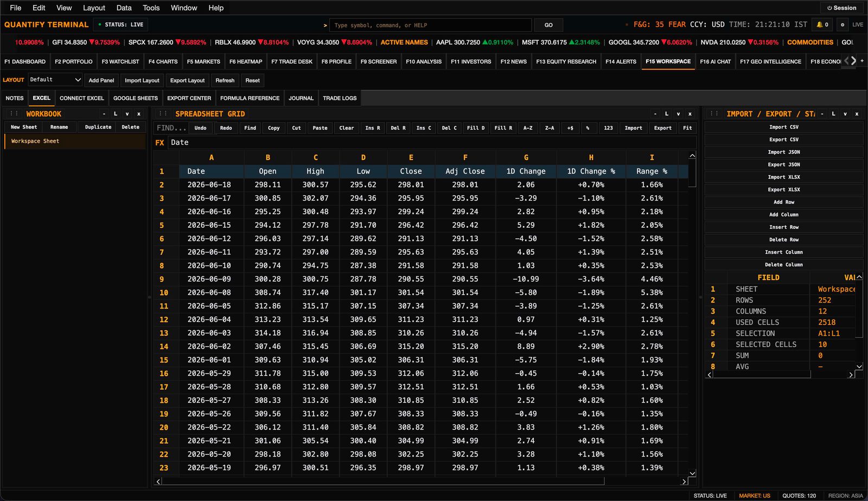Close the Import/Export panel
The width and height of the screenshot is (868, 501).
tap(857, 114)
